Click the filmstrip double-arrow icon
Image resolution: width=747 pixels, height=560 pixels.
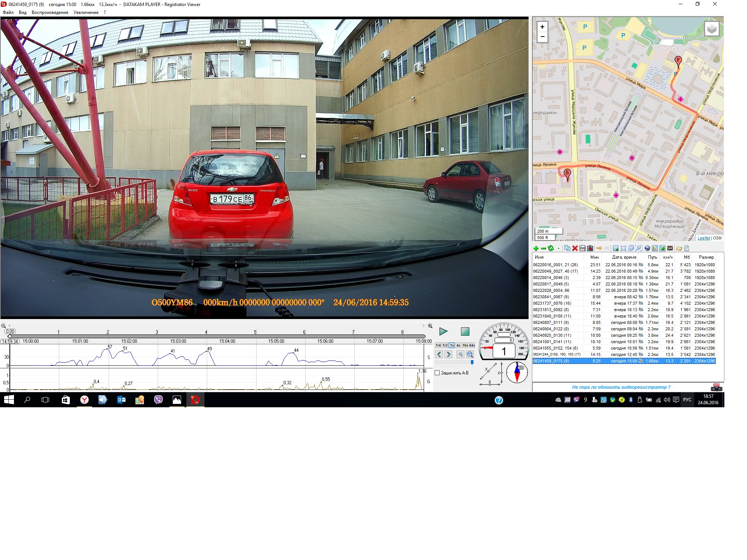(670, 248)
